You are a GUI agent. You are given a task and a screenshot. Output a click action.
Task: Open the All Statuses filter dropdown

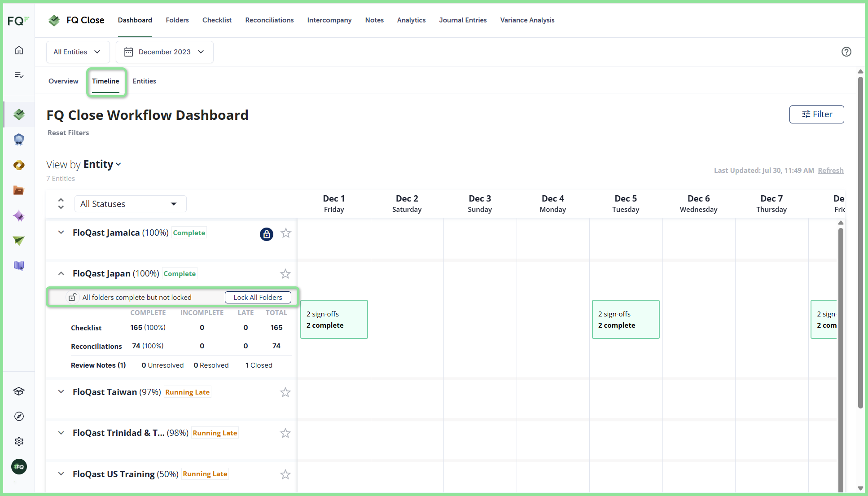tap(130, 204)
